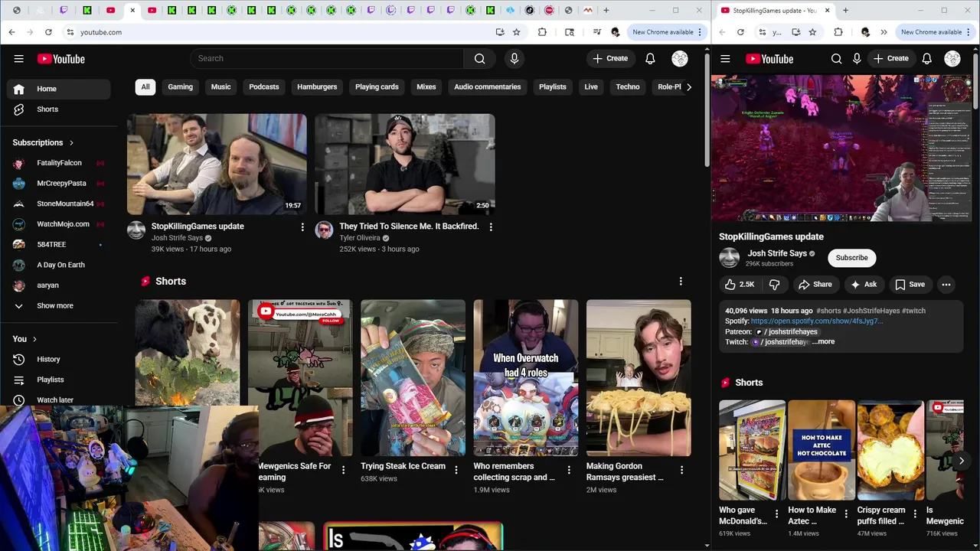Open WatchMojo.com subscription
The width and height of the screenshot is (980, 551).
(59, 224)
